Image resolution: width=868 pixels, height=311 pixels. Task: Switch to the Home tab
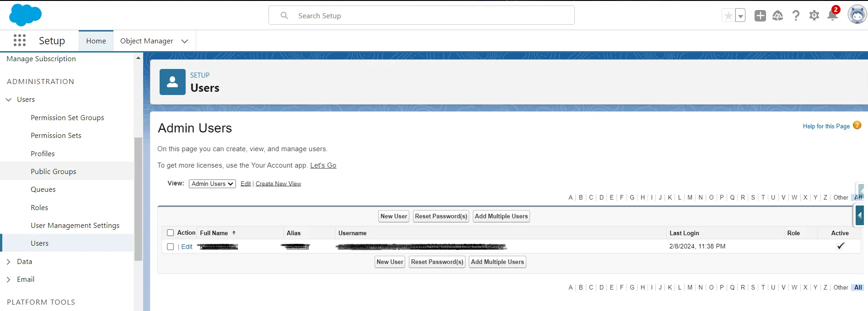[x=96, y=41]
